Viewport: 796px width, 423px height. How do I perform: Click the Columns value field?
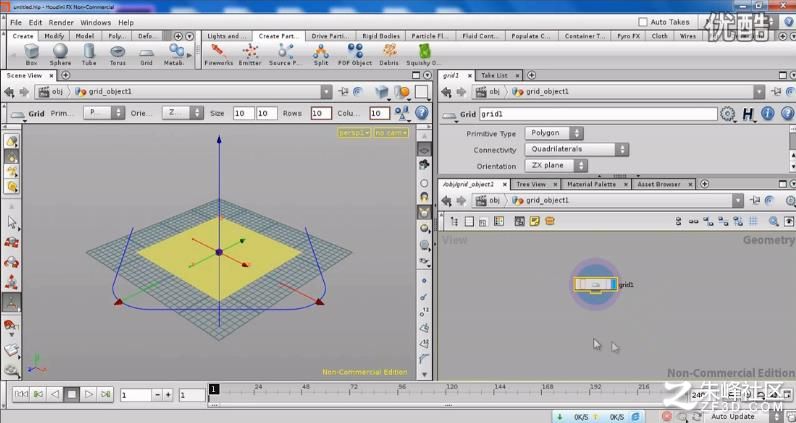pos(379,113)
